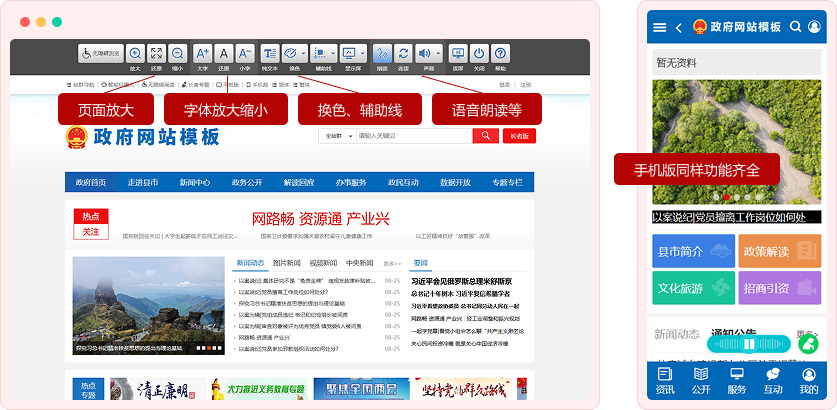This screenshot has height=410, width=837.
Task: Click the 连读 continuous reading icon
Action: pyautogui.click(x=403, y=54)
